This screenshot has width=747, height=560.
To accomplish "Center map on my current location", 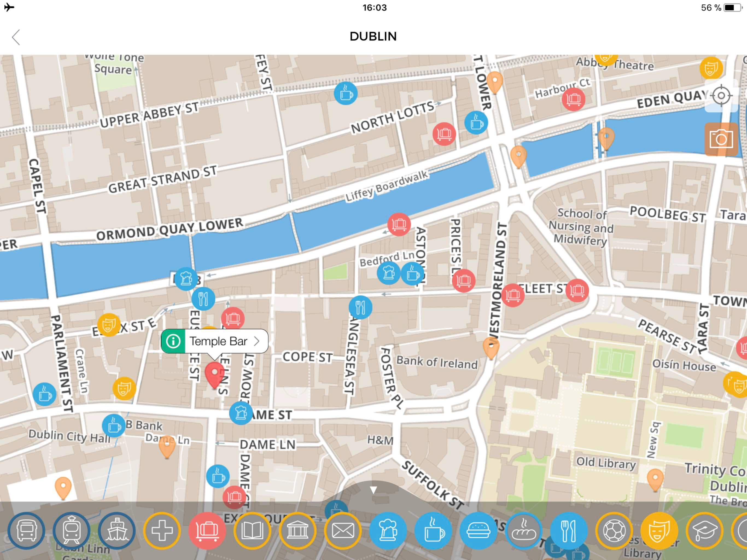I will pos(721,96).
